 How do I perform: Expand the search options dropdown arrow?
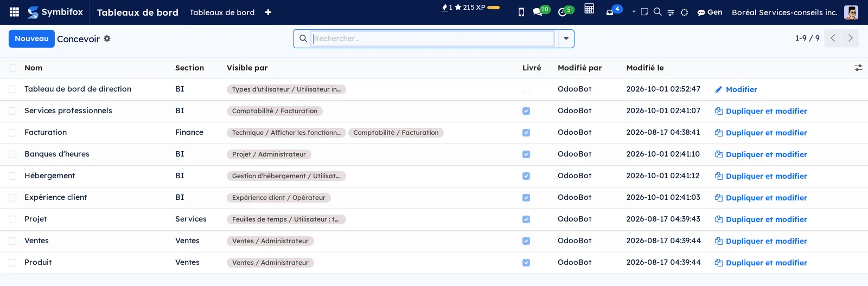tap(566, 38)
